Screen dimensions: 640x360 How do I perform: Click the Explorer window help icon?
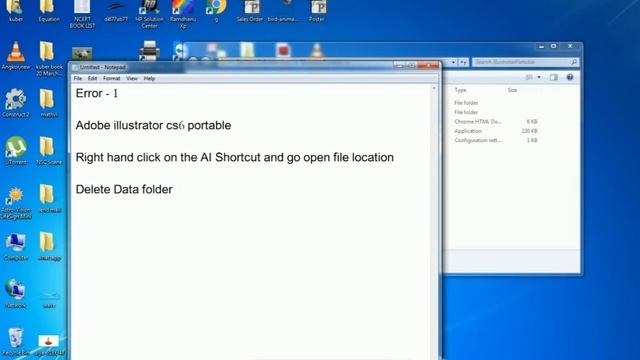click(x=570, y=77)
